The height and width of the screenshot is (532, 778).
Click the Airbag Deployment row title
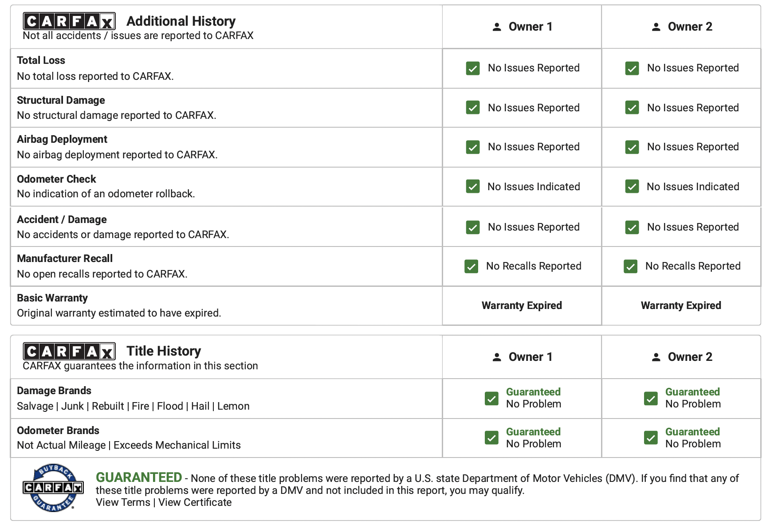[x=62, y=139]
